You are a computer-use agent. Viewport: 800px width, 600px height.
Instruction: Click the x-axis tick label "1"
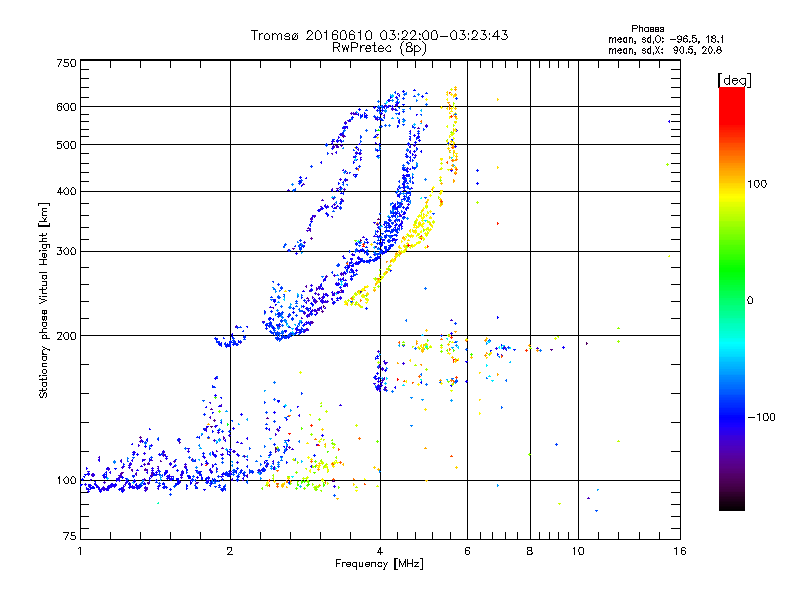click(80, 551)
